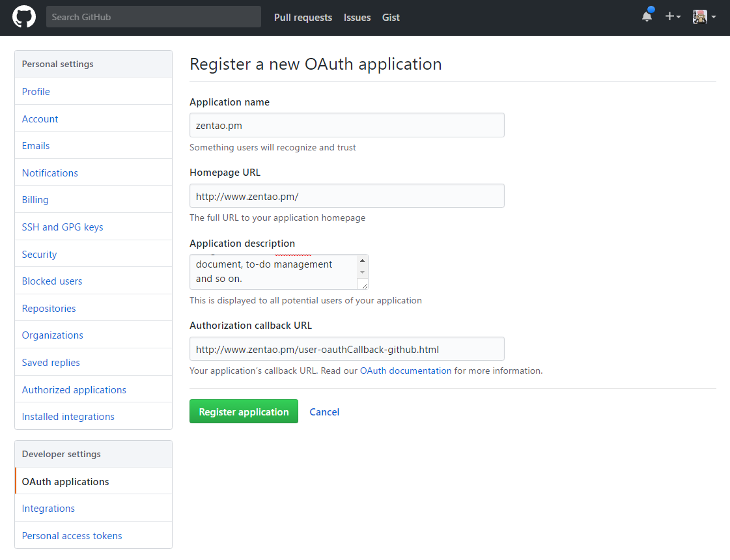Open Gist from the header
Viewport: 730px width, 560px height.
point(391,18)
